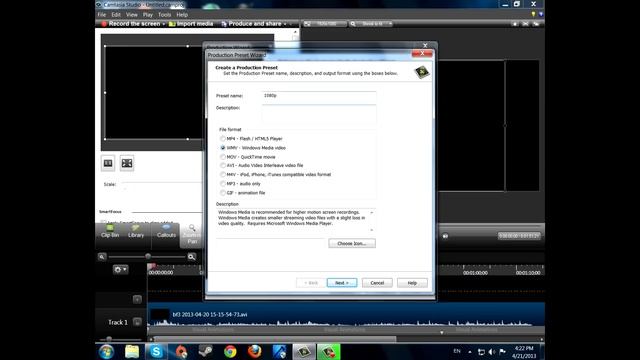Click the disabled Back button
640x360 pixels.
click(x=311, y=283)
